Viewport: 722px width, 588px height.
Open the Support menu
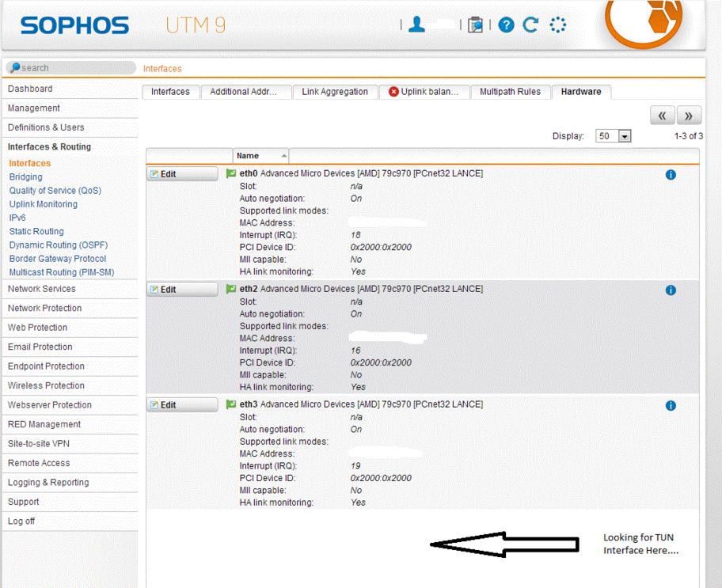tap(70, 502)
